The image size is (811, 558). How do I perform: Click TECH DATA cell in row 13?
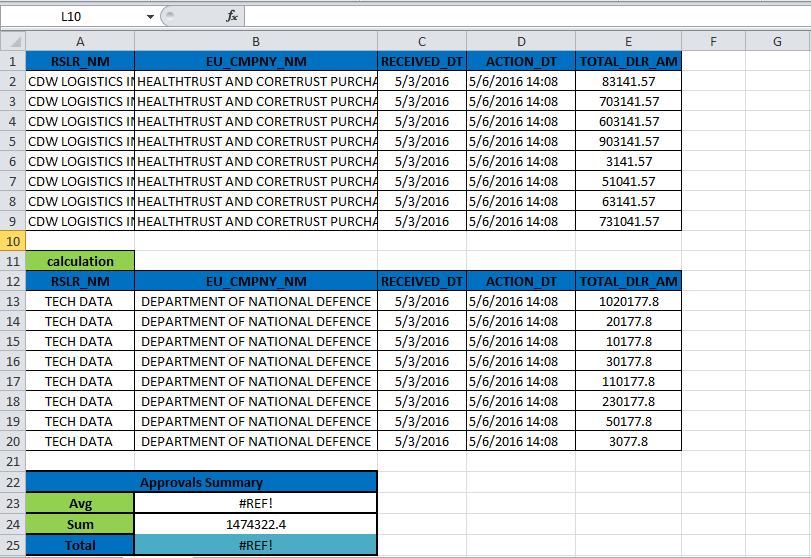point(80,301)
